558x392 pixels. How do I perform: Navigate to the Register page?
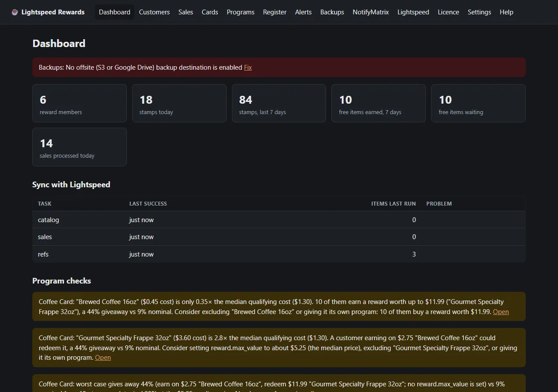click(x=275, y=12)
